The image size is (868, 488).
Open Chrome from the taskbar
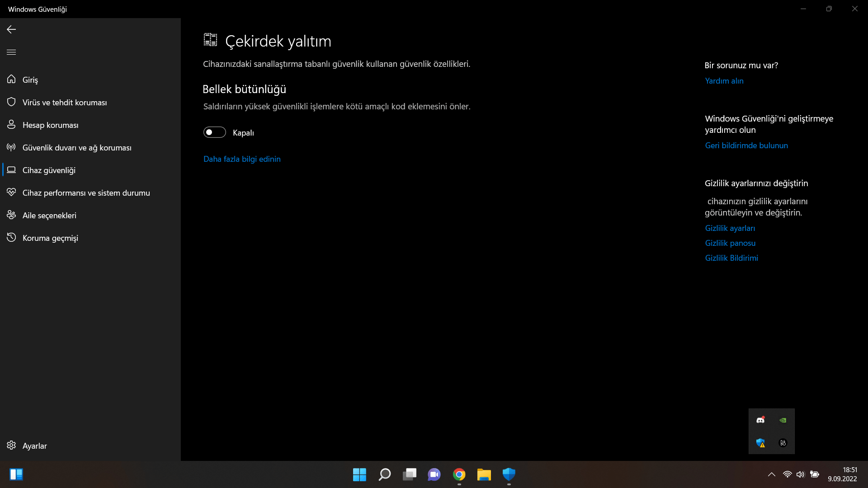click(459, 474)
